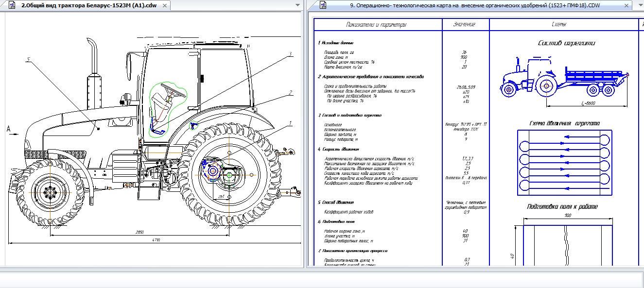
Task: Select the tractor's vertical exhaust pipe
Action: pyautogui.click(x=92, y=73)
